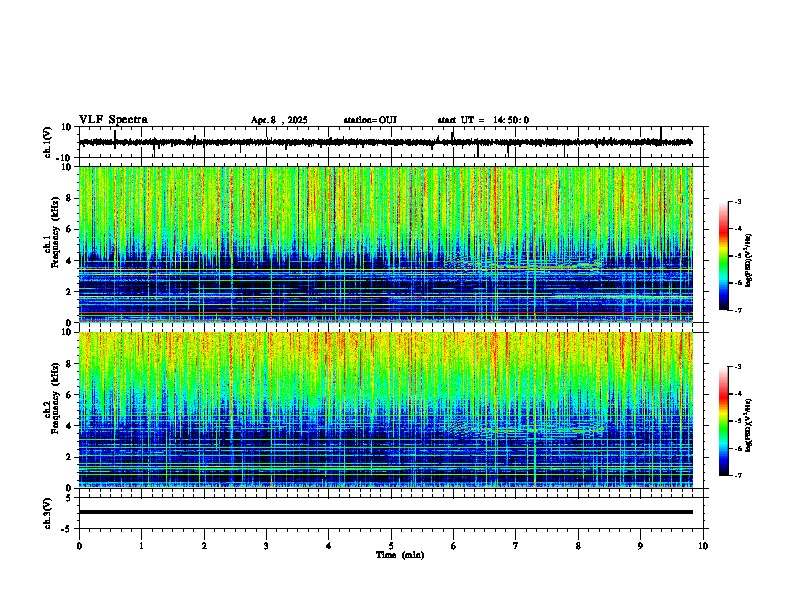The height and width of the screenshot is (612, 792).
Task: Click the ch.2 color bar 'log(PSD)' label
Action: tap(748, 425)
